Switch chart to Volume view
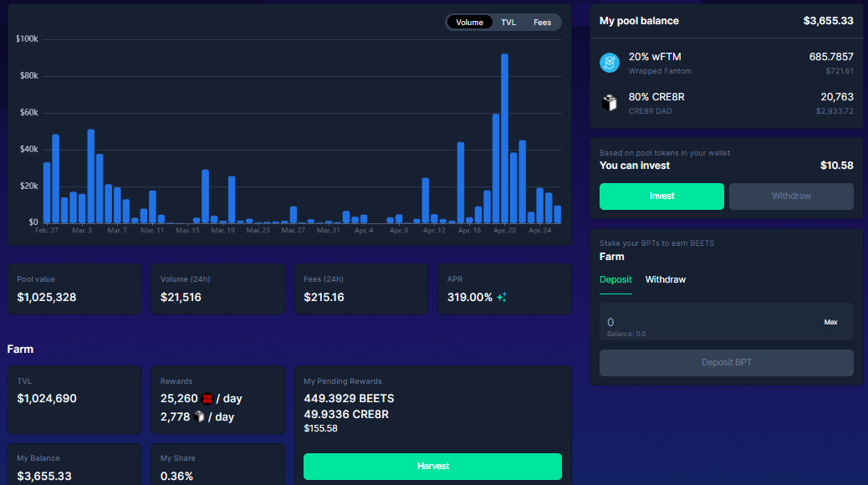Screen dimensions: 868x485 click(x=469, y=22)
